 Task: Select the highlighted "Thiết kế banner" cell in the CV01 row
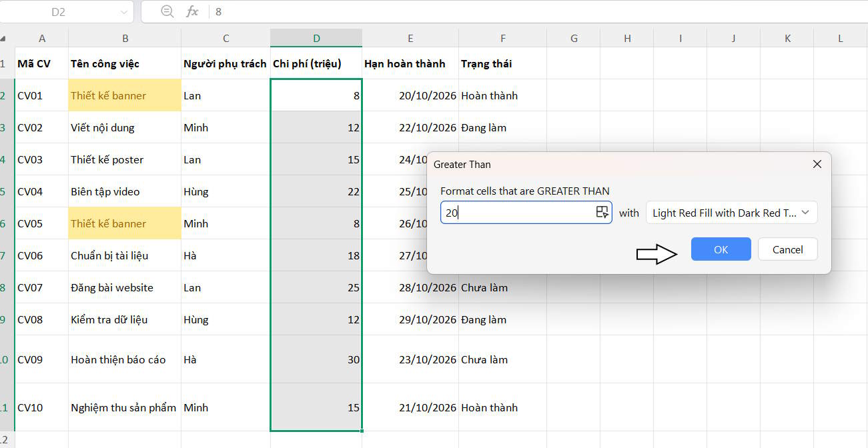coord(125,95)
